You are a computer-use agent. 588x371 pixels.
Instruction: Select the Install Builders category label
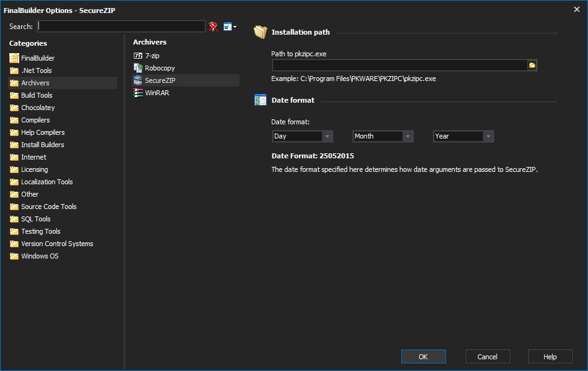42,145
